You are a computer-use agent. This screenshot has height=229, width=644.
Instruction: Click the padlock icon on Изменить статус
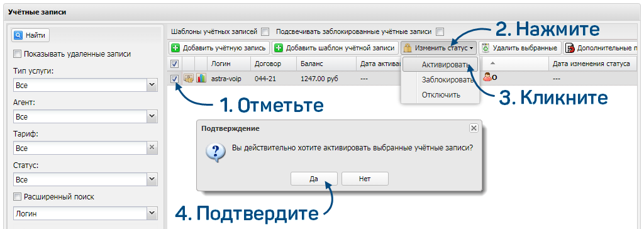coord(408,48)
